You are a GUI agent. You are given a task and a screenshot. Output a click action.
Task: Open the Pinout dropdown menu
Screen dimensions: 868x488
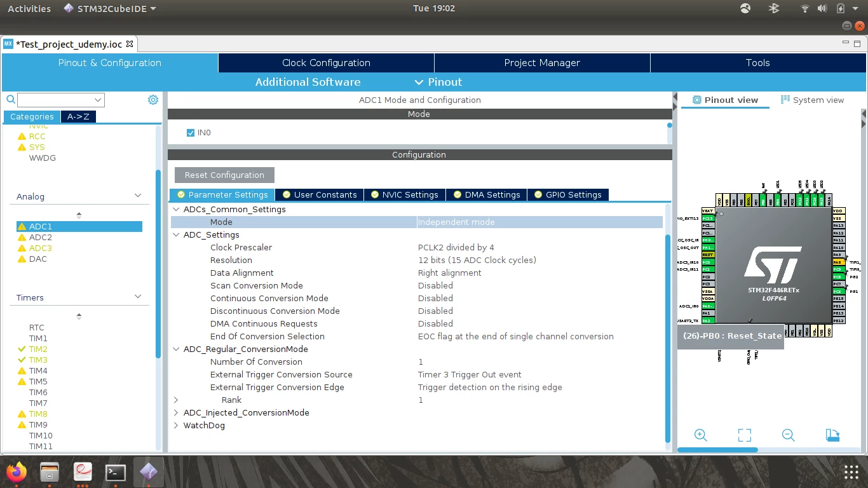point(438,82)
